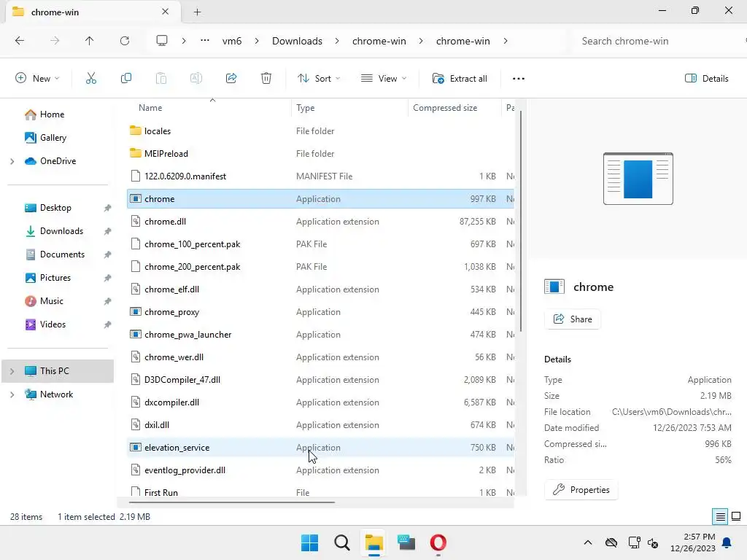Click the vertical scrollbar of file list
This screenshot has height=560, width=747.
click(521, 222)
